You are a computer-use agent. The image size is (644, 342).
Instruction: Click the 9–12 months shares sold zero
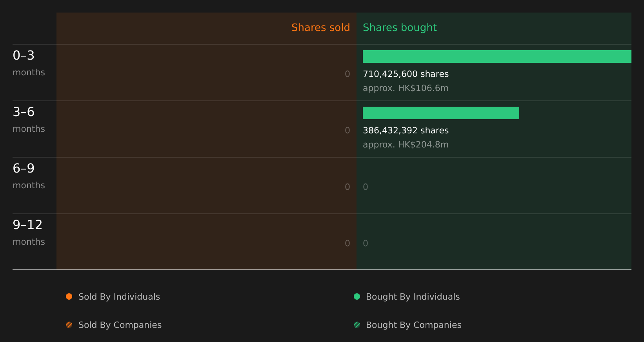347,244
